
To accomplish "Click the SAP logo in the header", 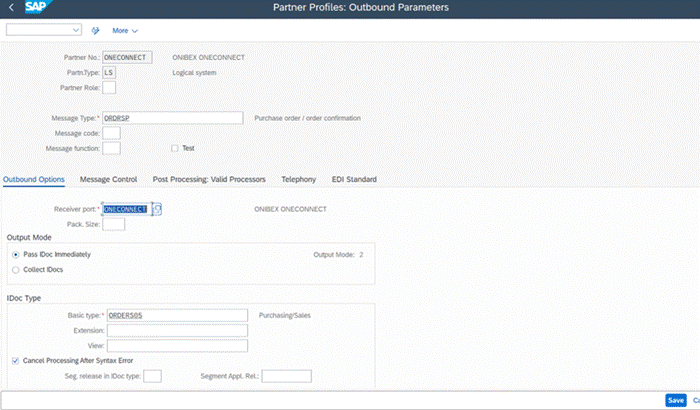I will [x=35, y=8].
